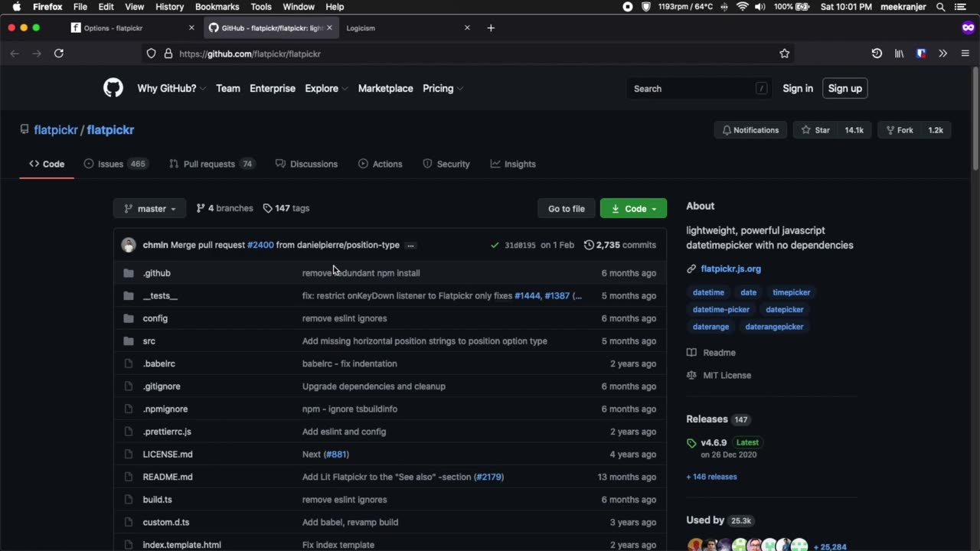The width and height of the screenshot is (980, 551).
Task: Open the Apple menu
Action: pyautogui.click(x=16, y=7)
